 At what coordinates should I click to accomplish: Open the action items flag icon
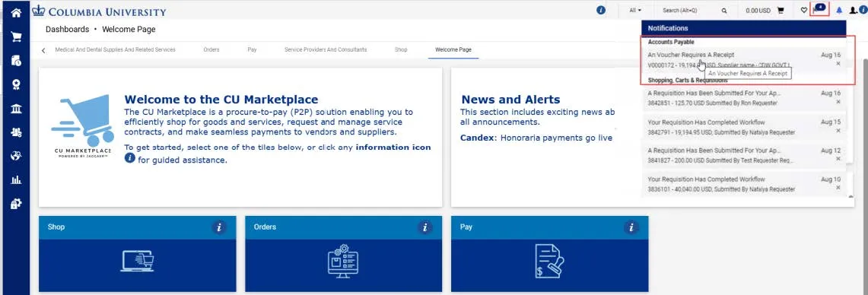(x=819, y=9)
